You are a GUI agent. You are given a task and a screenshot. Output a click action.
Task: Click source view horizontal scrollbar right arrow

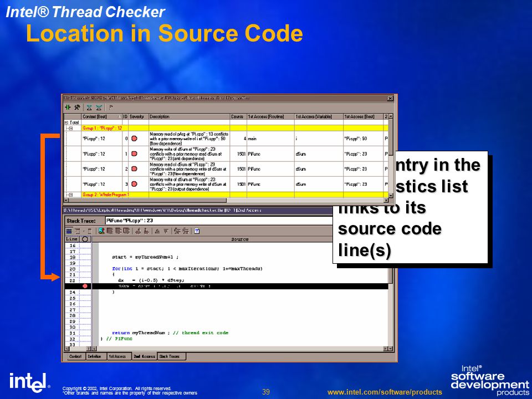(x=386, y=349)
